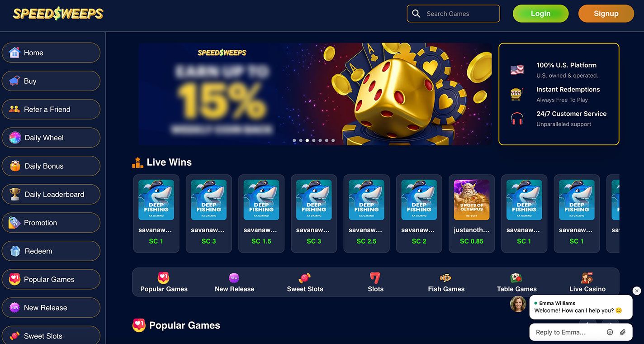Open the 3 Pots of Olympus thumbnail
644x344 pixels.
point(472,200)
